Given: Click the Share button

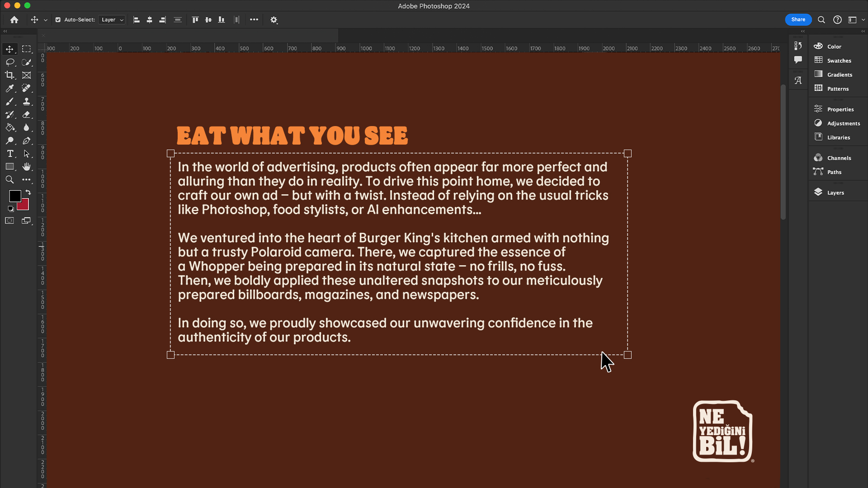Looking at the screenshot, I should point(798,19).
